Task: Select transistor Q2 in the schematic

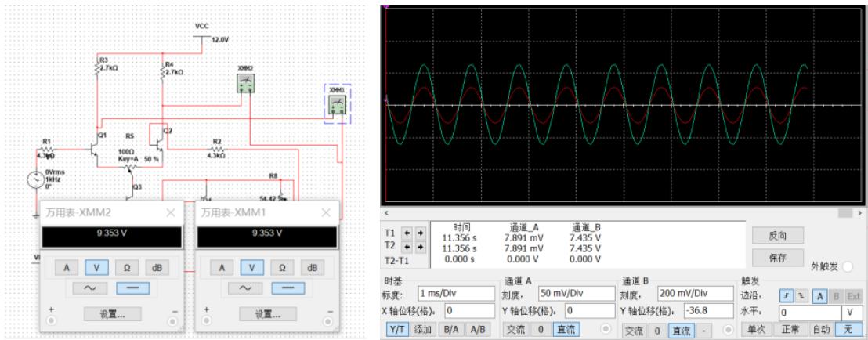Action: click(x=161, y=141)
